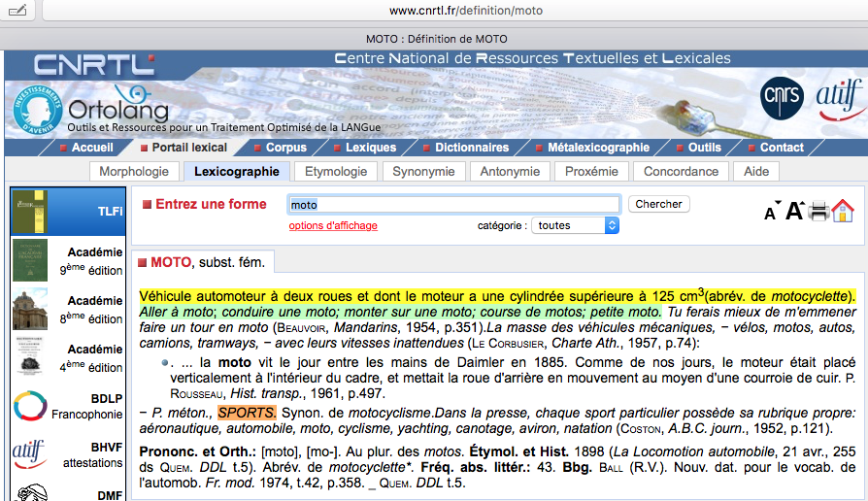The image size is (868, 501).
Task: Click the yellow-highlighted definition sentence
Action: tap(497, 296)
